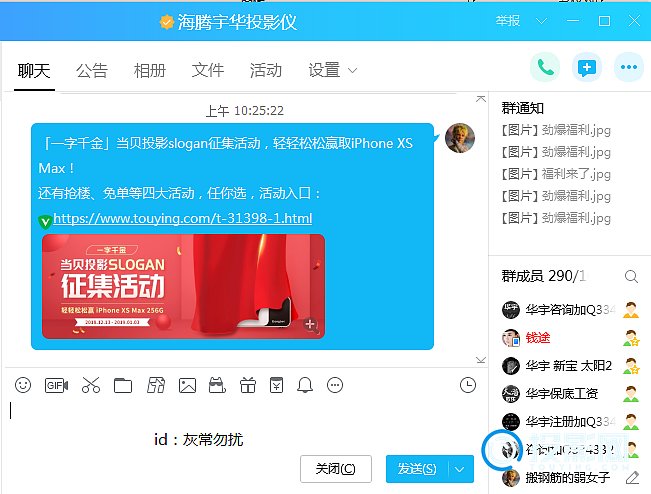Open the title bar dropdown chevron
The width and height of the screenshot is (651, 494).
coord(541,21)
